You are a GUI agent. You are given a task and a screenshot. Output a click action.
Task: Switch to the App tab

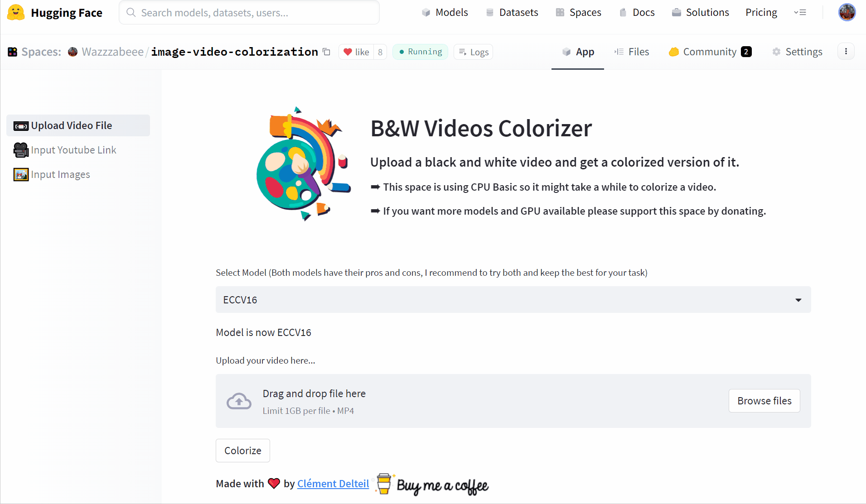tap(578, 52)
